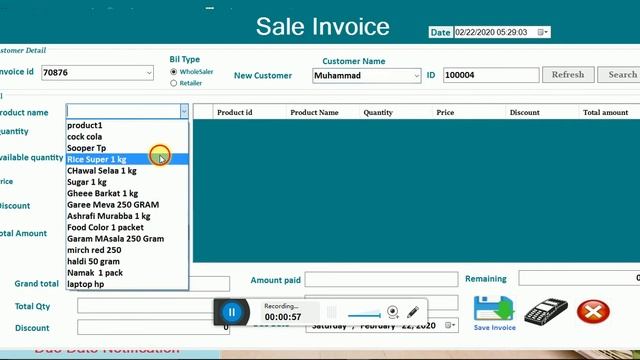Click the grid row selector header cell
The height and width of the screenshot is (360, 640).
coord(203,112)
